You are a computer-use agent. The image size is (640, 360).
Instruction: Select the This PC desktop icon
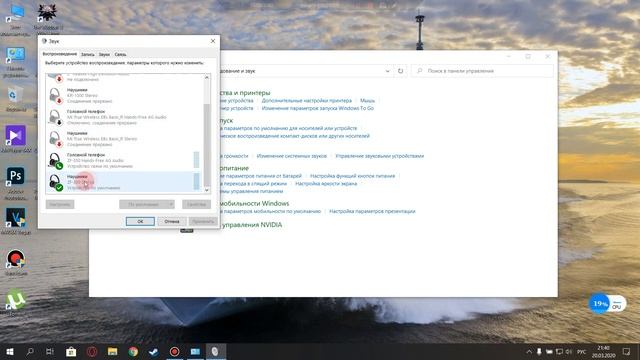[x=16, y=13]
